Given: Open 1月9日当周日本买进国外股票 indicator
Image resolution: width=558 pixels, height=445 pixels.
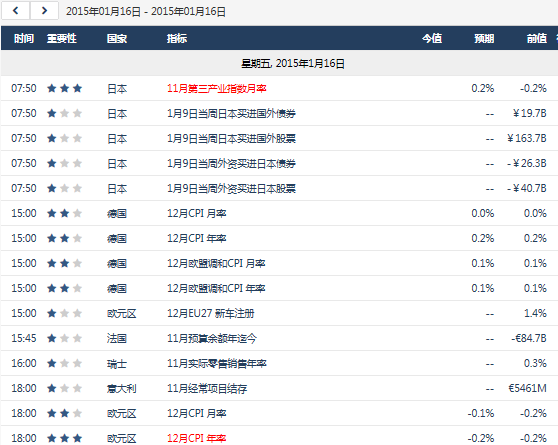Looking at the screenshot, I should pyautogui.click(x=231, y=138).
